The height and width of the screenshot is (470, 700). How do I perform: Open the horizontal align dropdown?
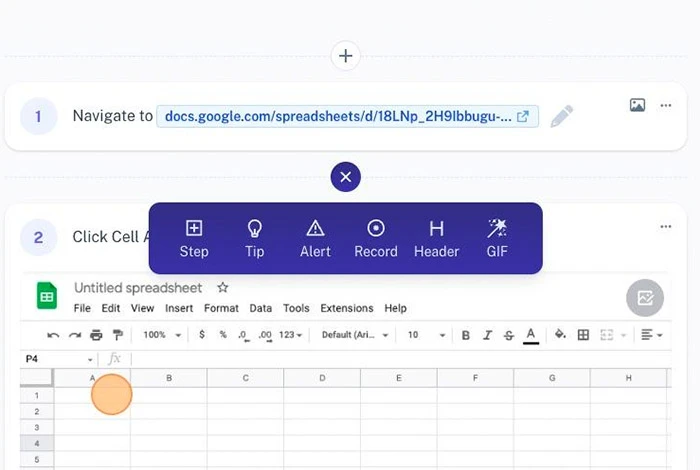point(651,335)
